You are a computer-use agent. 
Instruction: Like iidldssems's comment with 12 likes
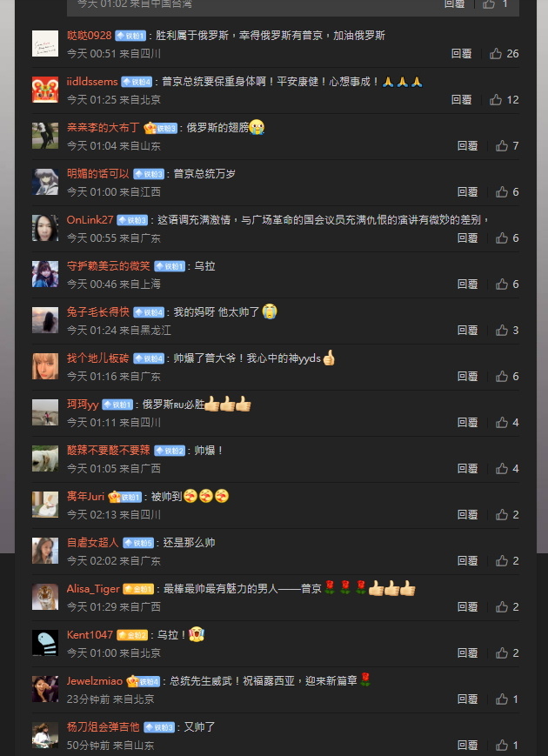tap(496, 100)
